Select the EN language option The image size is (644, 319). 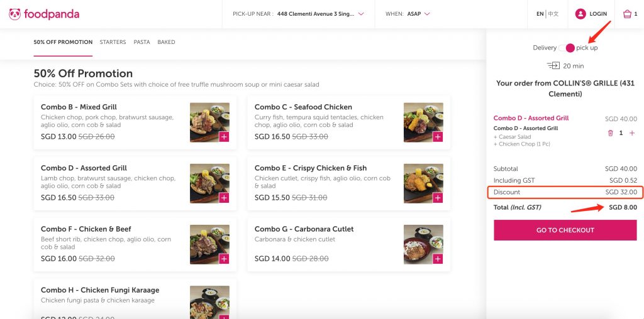point(540,14)
